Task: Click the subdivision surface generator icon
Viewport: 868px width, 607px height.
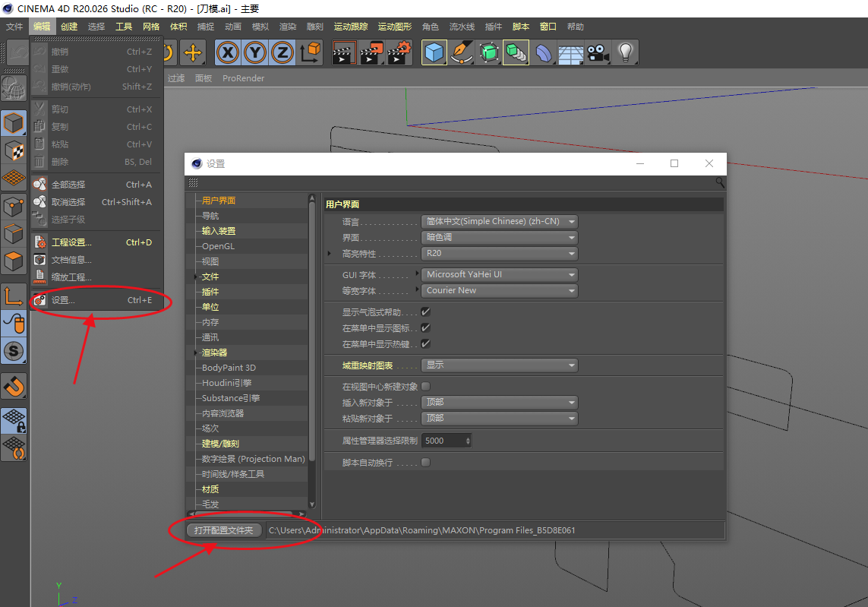Action: [489, 52]
